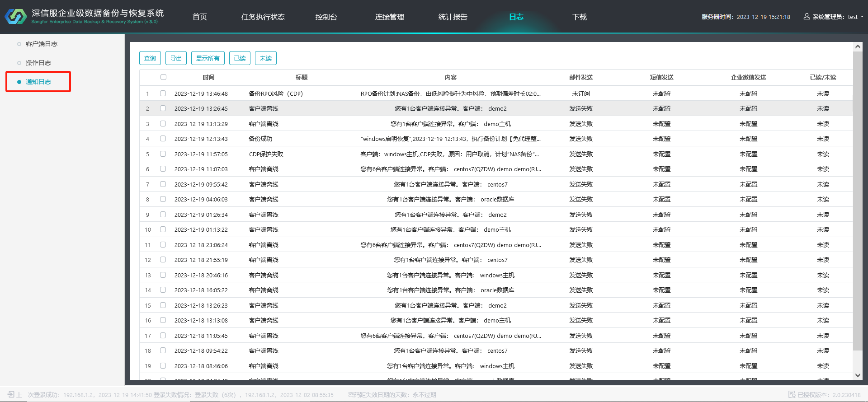
Task: Click the 显示所有 button
Action: point(208,58)
